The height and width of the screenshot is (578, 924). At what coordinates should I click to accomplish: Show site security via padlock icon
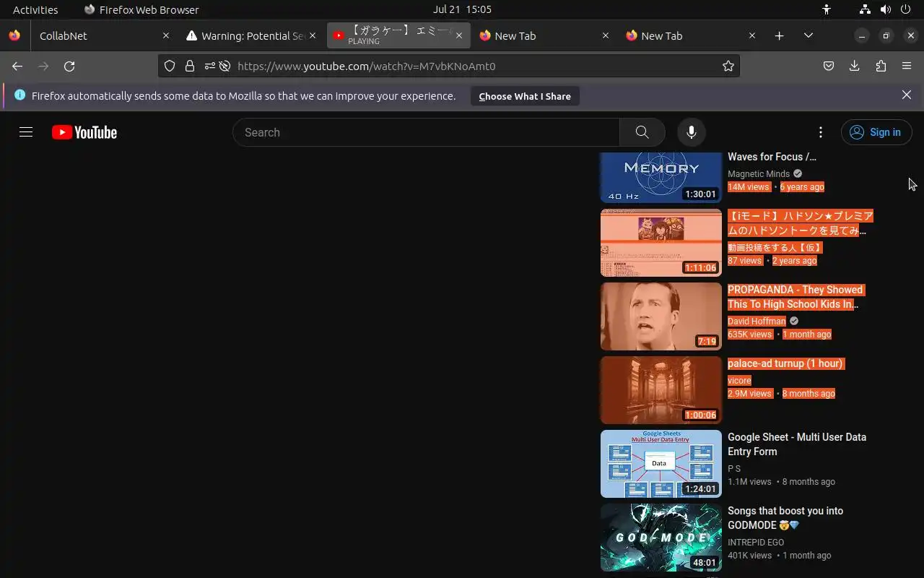coord(190,66)
